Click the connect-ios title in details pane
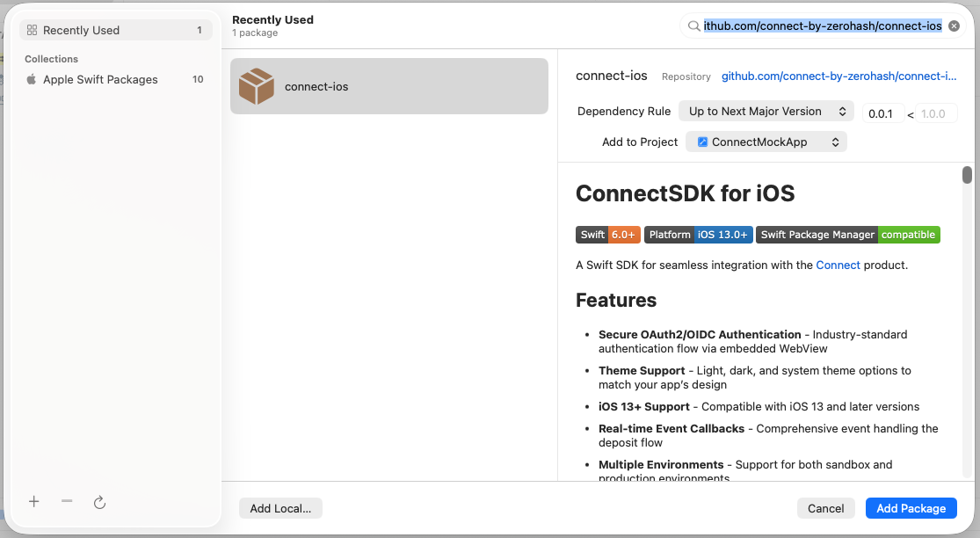980x538 pixels. click(x=611, y=76)
